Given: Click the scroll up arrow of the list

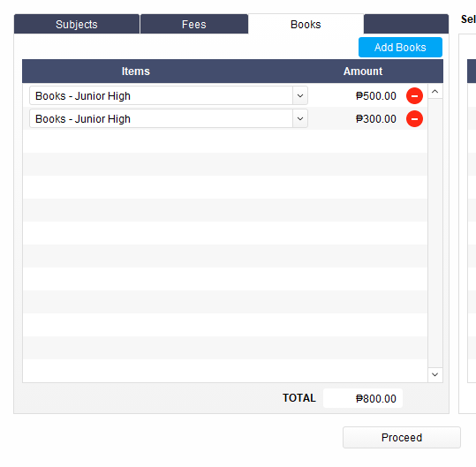Looking at the screenshot, I should coord(435,91).
